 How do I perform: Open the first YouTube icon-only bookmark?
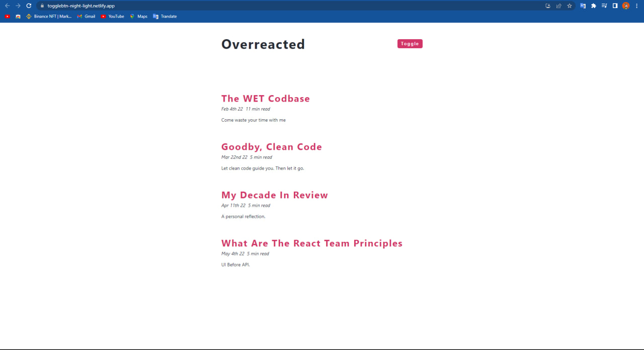click(x=7, y=16)
